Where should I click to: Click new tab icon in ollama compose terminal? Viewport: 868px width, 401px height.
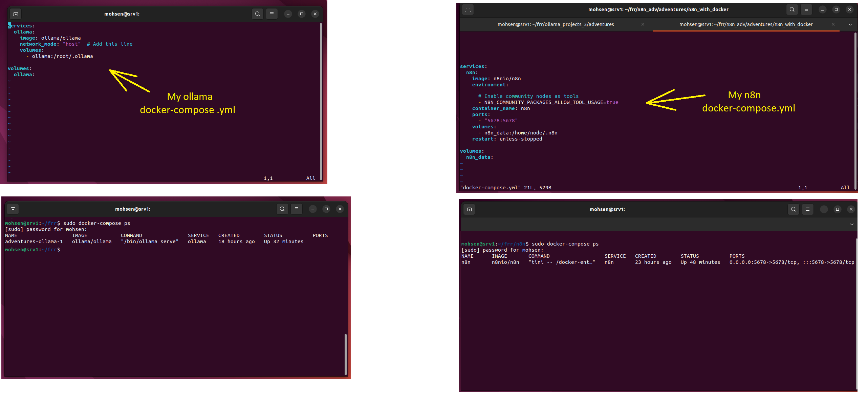pos(16,14)
